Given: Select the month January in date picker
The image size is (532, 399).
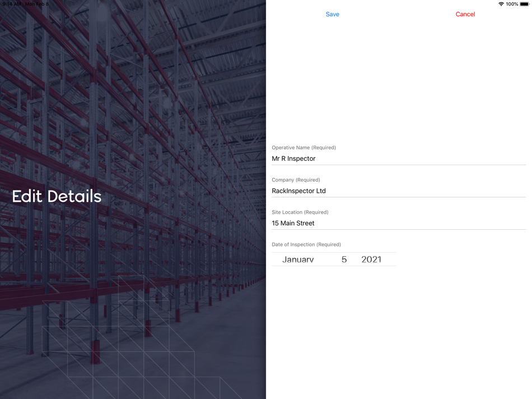Looking at the screenshot, I should (298, 259).
